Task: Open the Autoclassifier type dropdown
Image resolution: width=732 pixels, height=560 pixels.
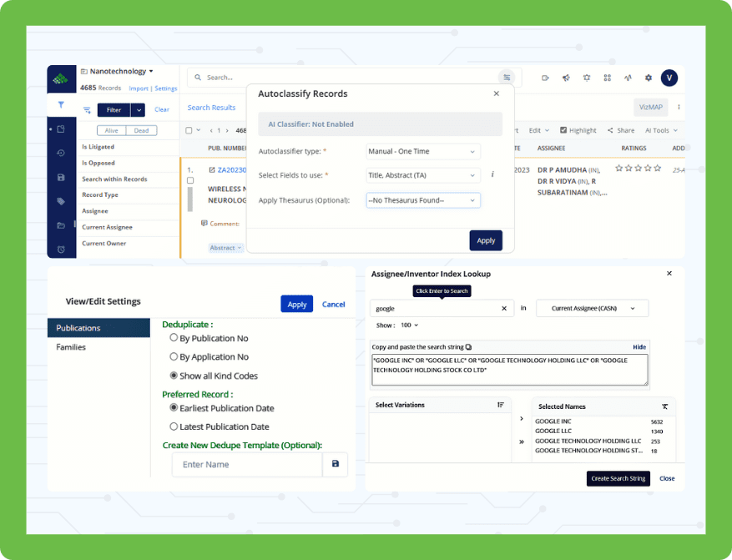Action: tap(423, 151)
